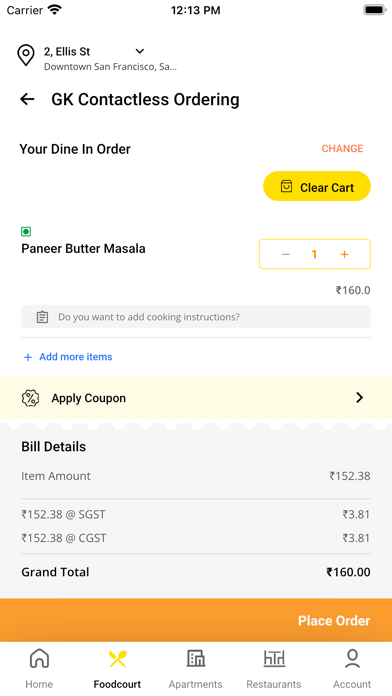Open Apply Coupon right chevron
392x696 pixels.
click(x=360, y=398)
